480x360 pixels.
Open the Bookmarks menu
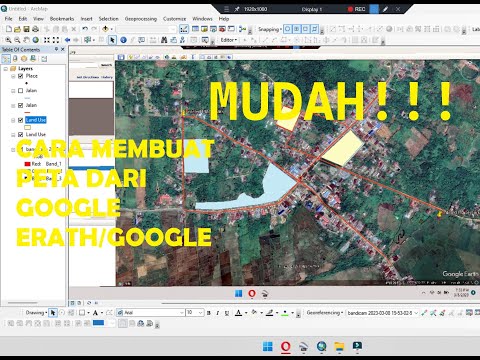[62, 19]
